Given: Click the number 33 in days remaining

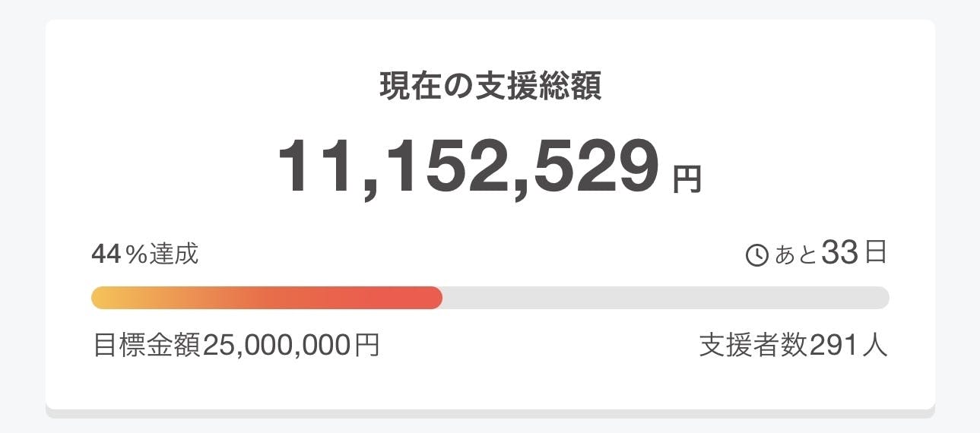Looking at the screenshot, I should (839, 254).
